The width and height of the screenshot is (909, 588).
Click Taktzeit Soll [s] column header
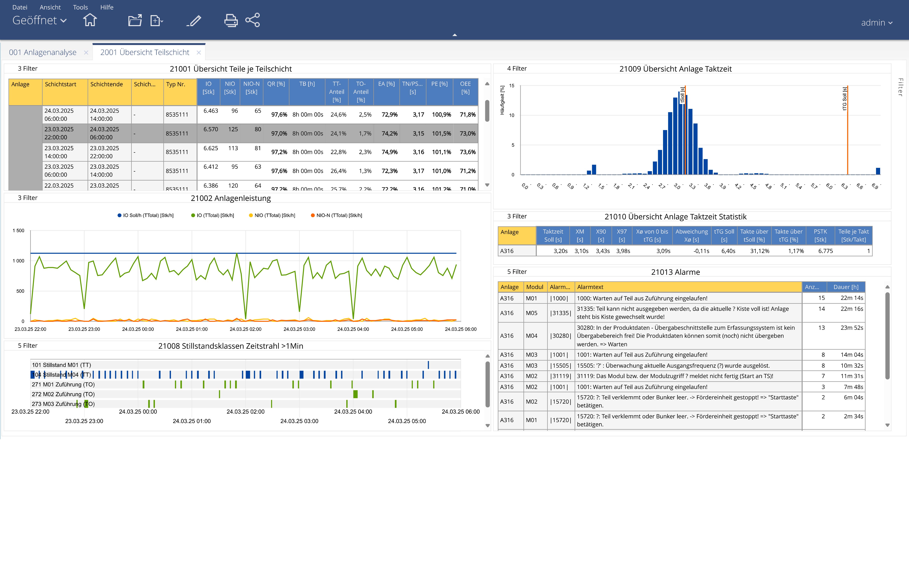(553, 236)
